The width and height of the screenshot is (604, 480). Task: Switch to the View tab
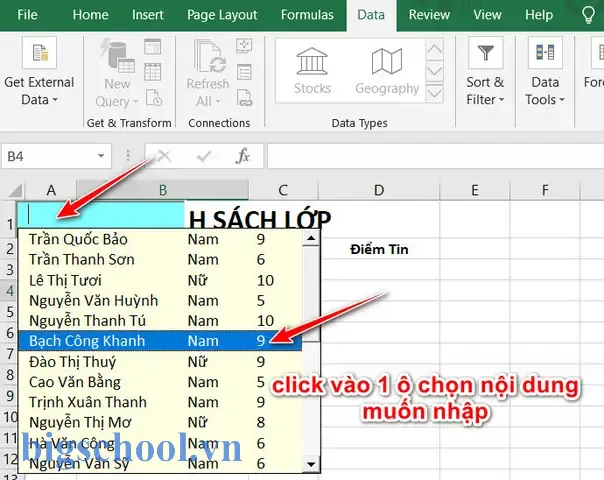[487, 15]
